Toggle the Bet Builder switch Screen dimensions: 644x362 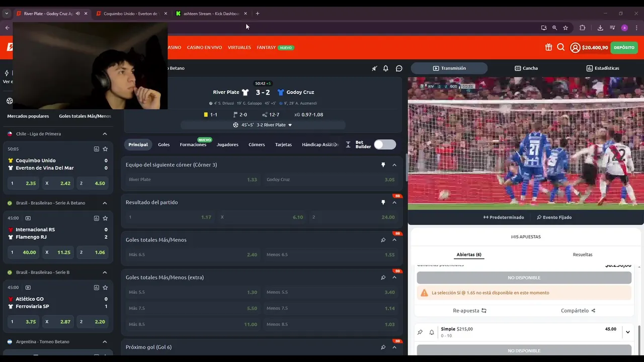[x=385, y=145]
